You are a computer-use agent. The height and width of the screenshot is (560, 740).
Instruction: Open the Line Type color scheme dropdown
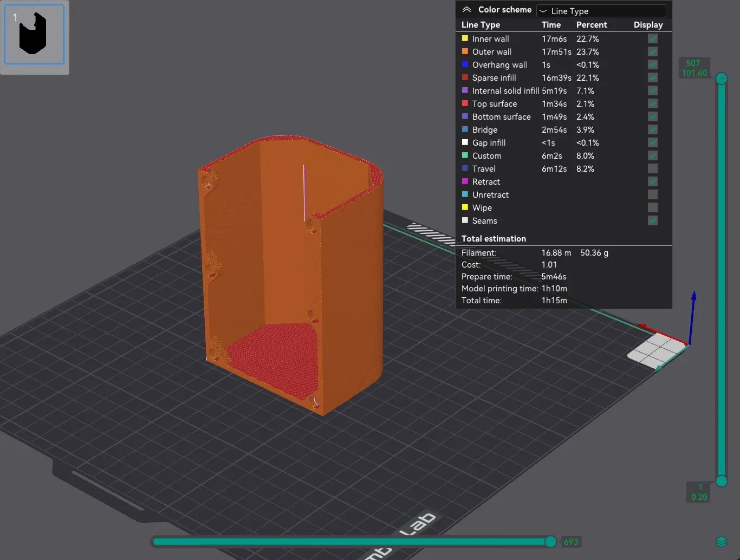(x=601, y=11)
